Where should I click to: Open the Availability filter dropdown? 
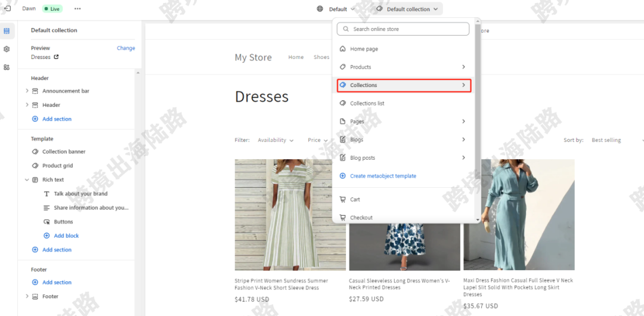click(x=275, y=140)
